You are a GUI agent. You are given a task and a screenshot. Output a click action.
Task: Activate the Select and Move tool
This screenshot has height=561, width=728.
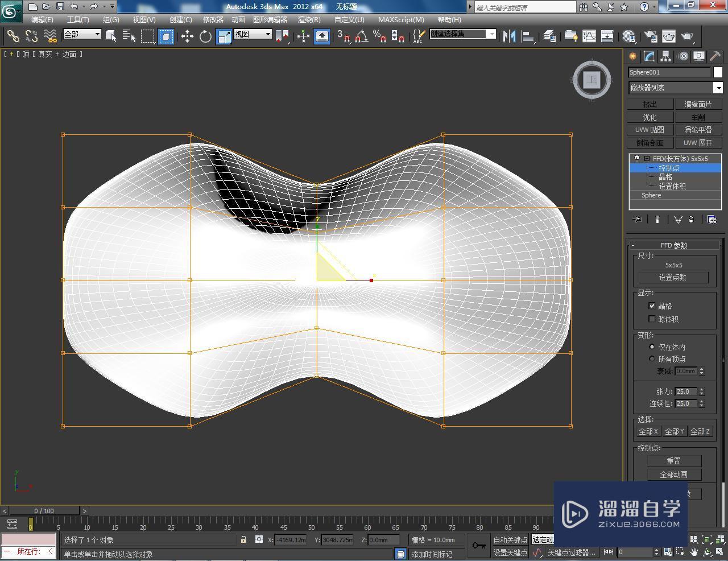point(188,36)
